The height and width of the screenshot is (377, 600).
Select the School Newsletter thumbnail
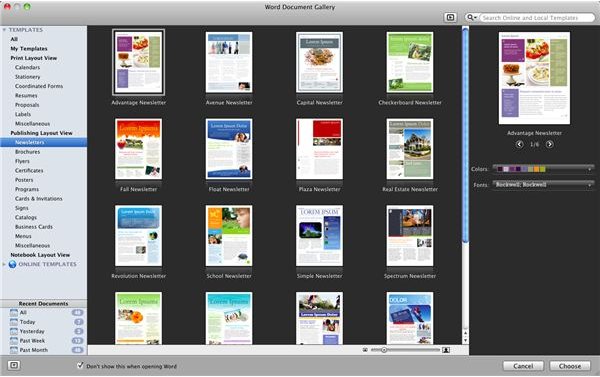coord(229,236)
